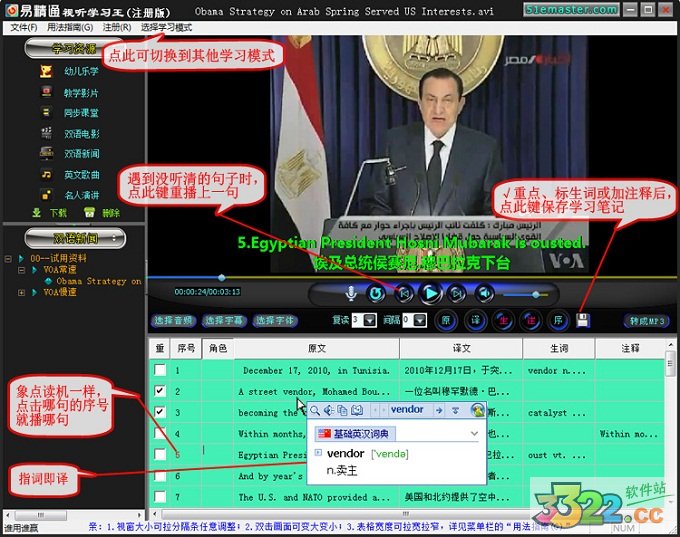Play pronunciation with dictionary popup speaker icon
Viewport: 680px width, 537px height.
(329, 410)
